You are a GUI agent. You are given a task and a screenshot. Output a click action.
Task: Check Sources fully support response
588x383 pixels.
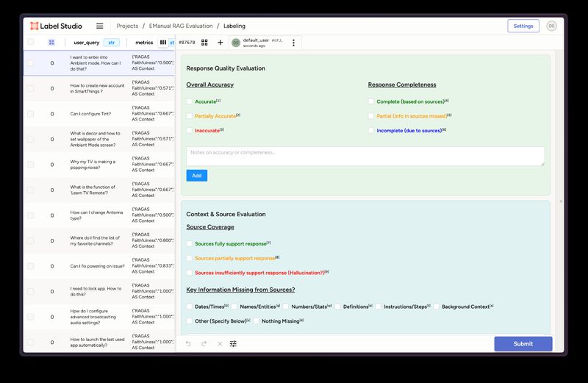click(x=190, y=243)
